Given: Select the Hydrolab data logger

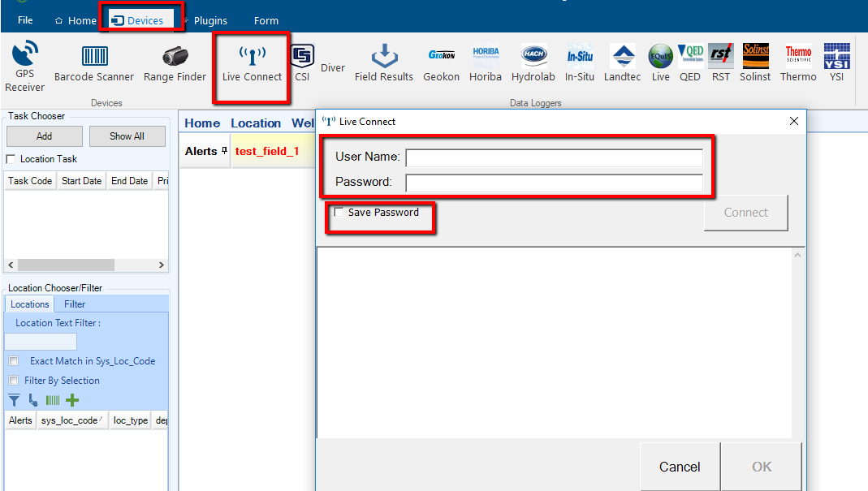Looking at the screenshot, I should [533, 63].
